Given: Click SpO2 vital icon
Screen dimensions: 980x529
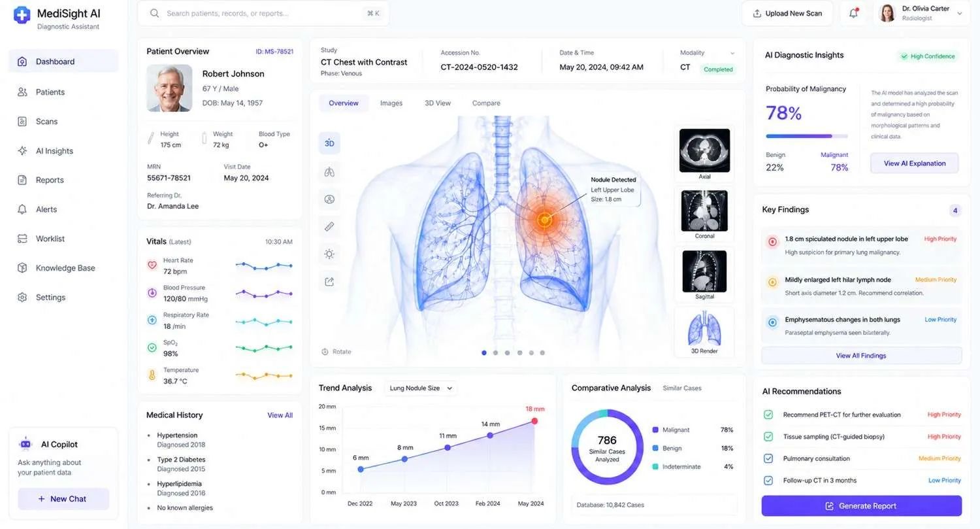Looking at the screenshot, I should pyautogui.click(x=152, y=347).
